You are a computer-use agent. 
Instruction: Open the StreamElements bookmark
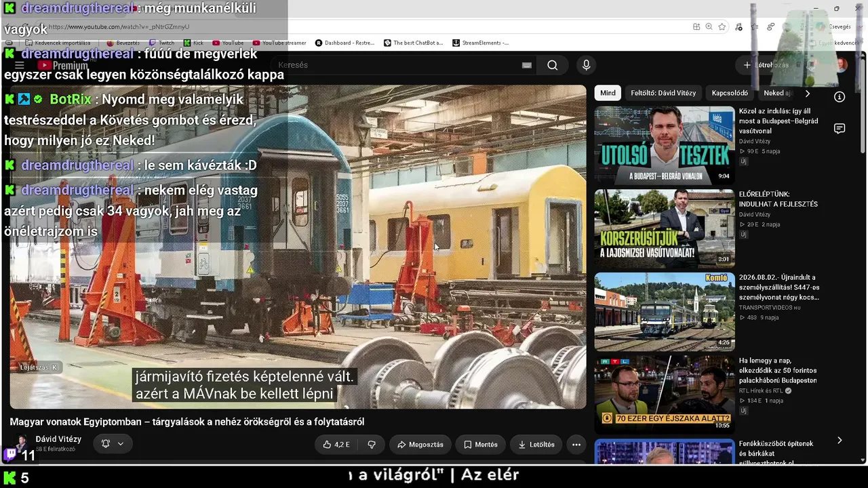point(480,43)
